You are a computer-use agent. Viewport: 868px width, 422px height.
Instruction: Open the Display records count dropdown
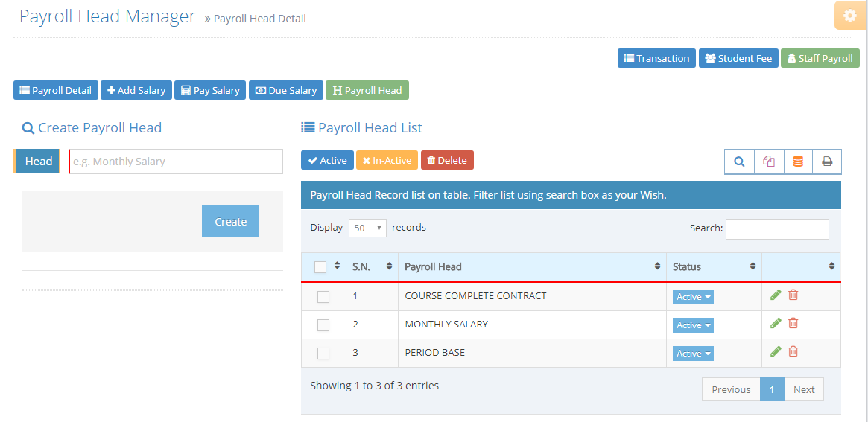(x=367, y=228)
